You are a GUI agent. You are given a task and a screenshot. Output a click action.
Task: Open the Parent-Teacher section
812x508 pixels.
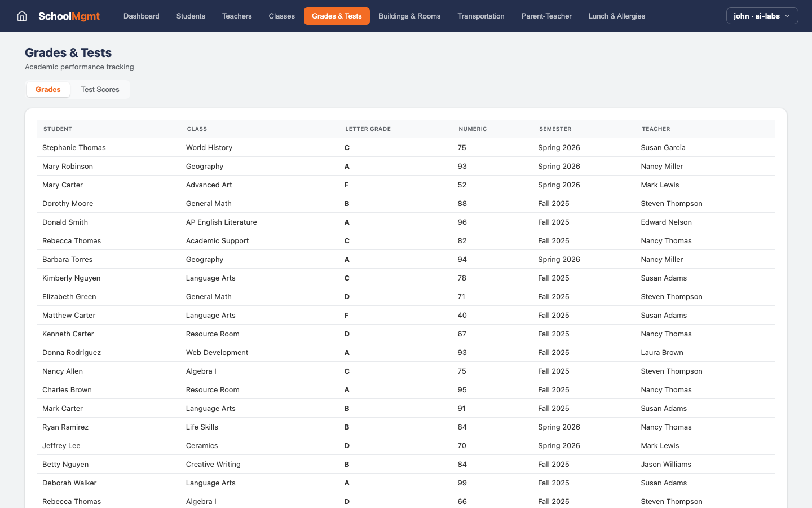pos(546,16)
